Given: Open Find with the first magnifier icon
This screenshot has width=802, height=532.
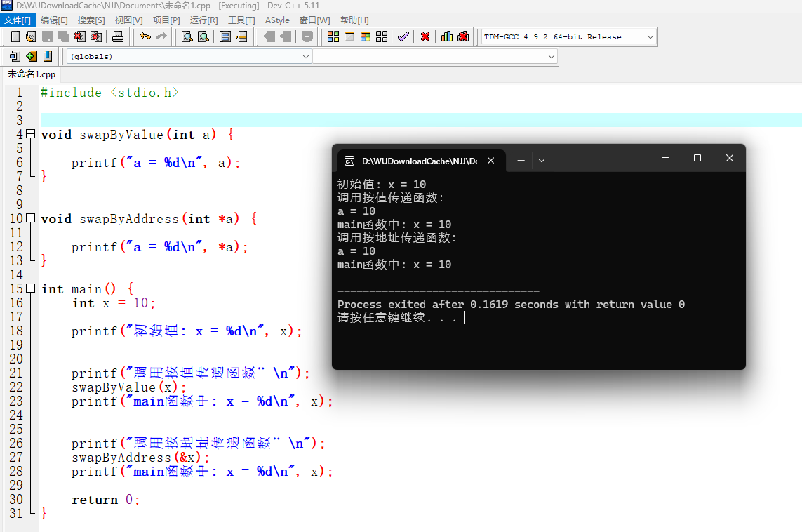Looking at the screenshot, I should (x=187, y=36).
